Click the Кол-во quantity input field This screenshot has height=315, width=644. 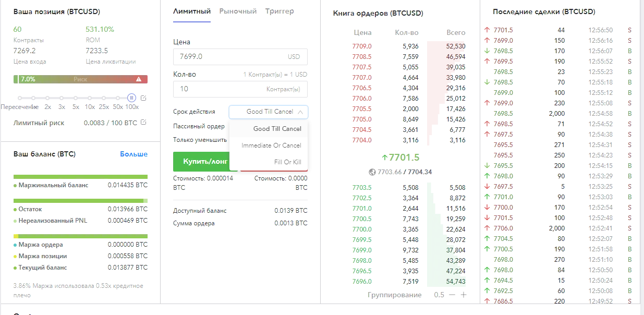pyautogui.click(x=240, y=89)
